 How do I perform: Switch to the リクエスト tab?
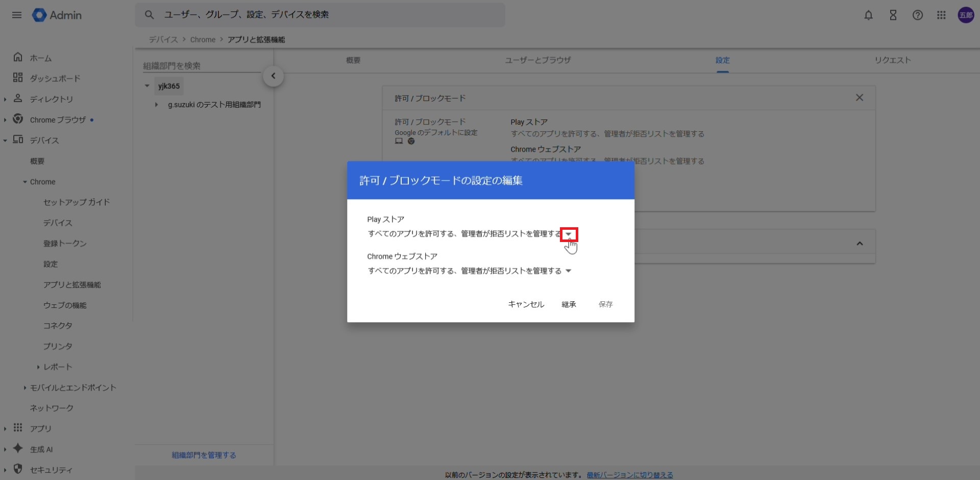tap(892, 60)
